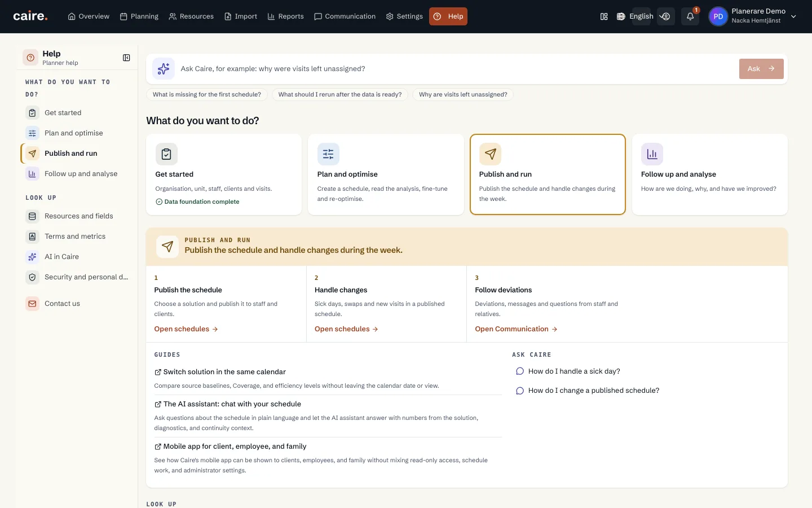Click the notifications bell icon
Image resolution: width=812 pixels, height=508 pixels.
point(690,16)
